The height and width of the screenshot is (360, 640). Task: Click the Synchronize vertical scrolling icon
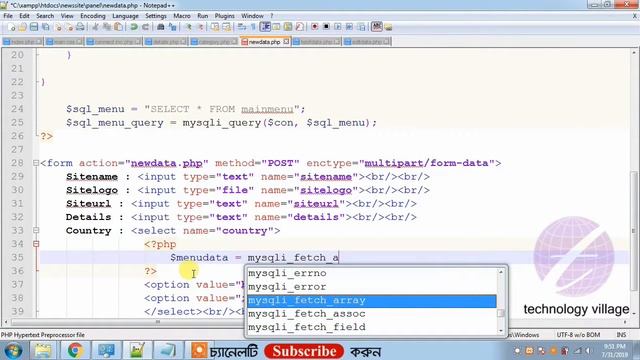click(x=215, y=27)
